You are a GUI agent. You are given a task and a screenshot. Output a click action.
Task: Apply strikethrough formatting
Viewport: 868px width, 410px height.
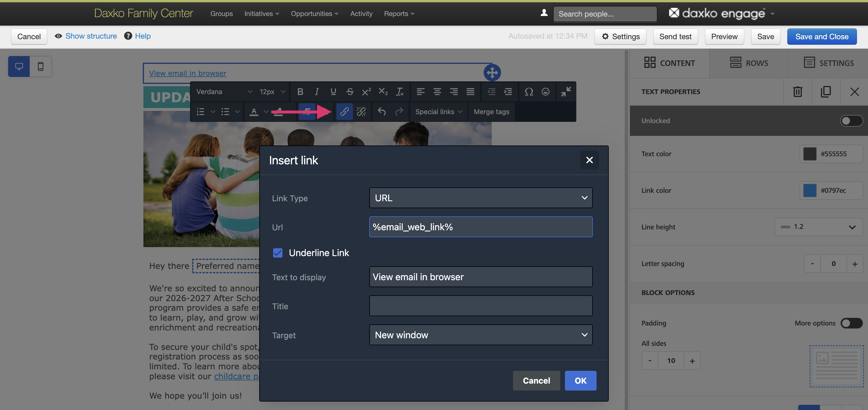tap(350, 92)
